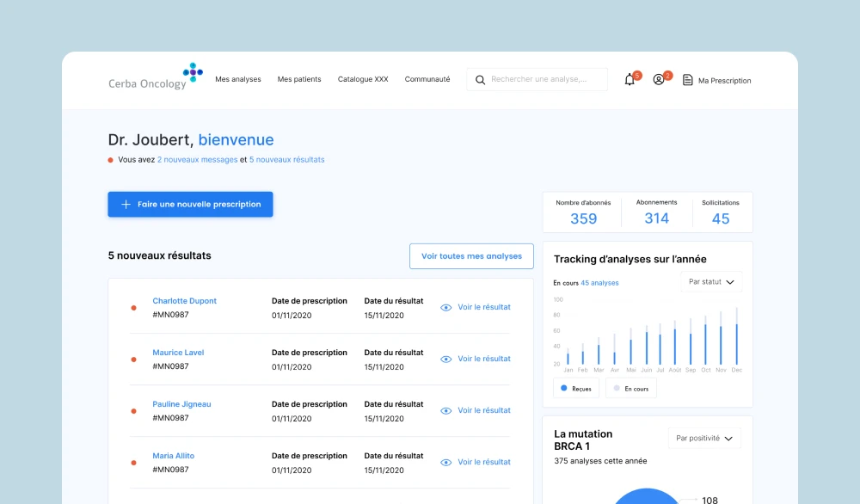Click the Abonnements value 314

(656, 218)
